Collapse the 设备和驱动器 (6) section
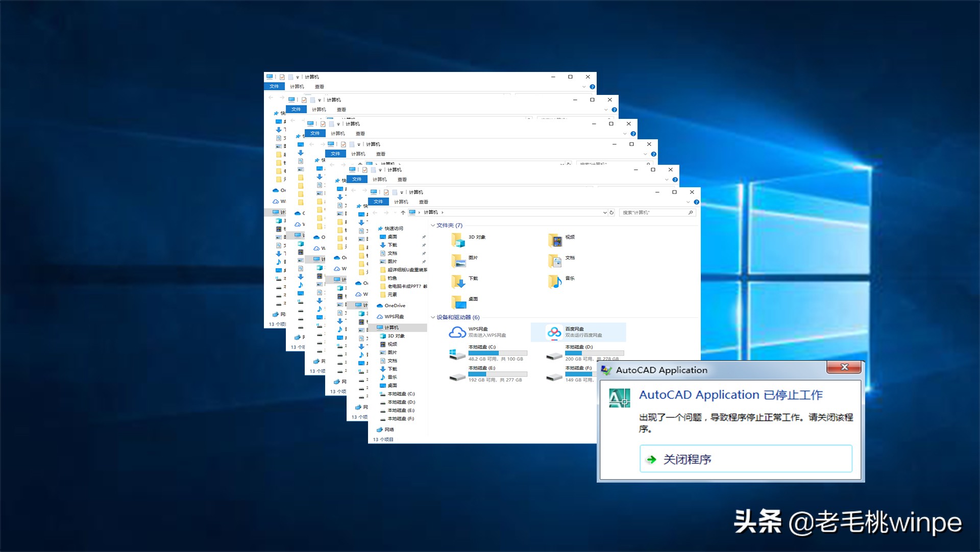 coord(433,317)
